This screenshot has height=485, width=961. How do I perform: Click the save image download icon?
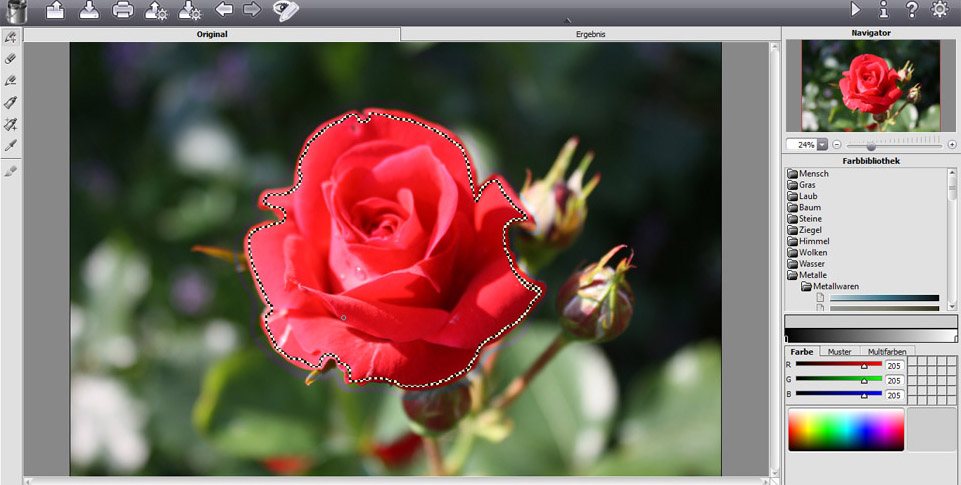(88, 10)
